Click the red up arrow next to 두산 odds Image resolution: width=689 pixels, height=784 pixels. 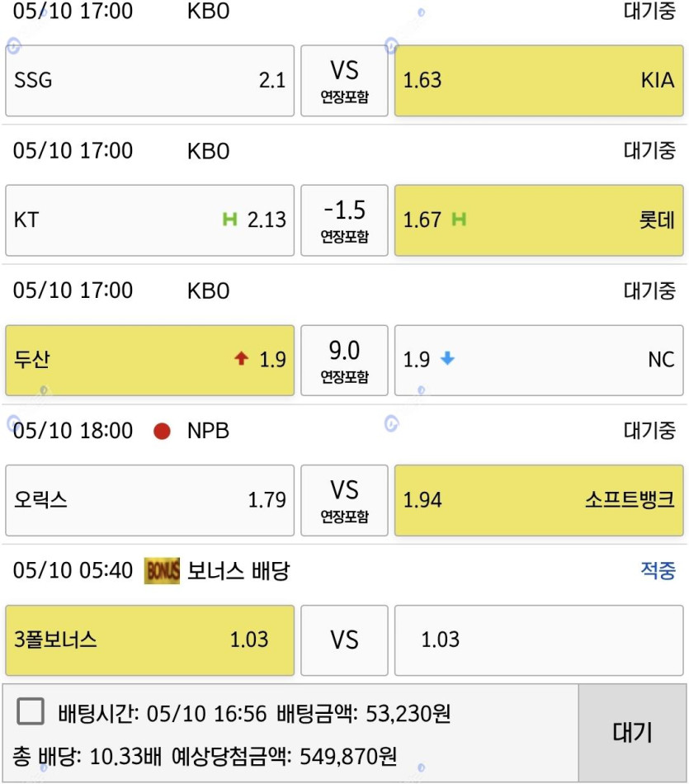242,358
